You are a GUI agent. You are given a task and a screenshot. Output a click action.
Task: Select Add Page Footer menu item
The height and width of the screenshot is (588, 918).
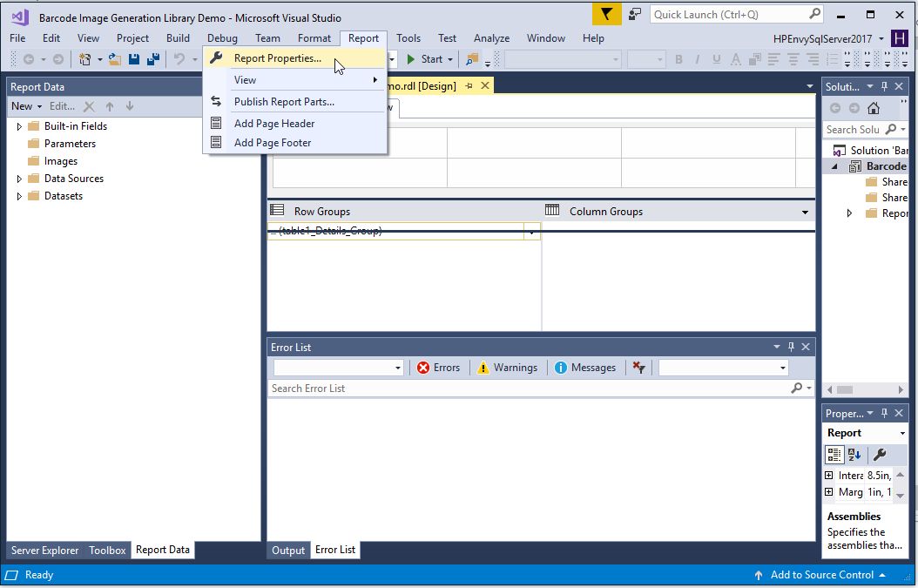(x=295, y=143)
